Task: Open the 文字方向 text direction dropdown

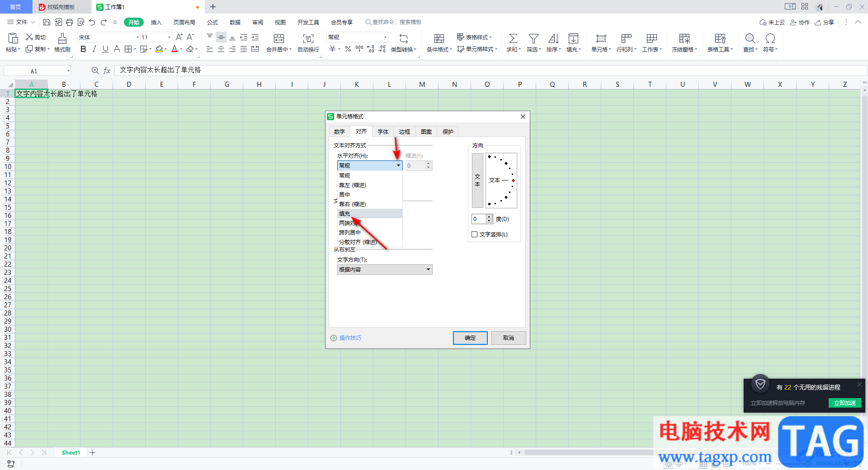Action: click(x=385, y=269)
